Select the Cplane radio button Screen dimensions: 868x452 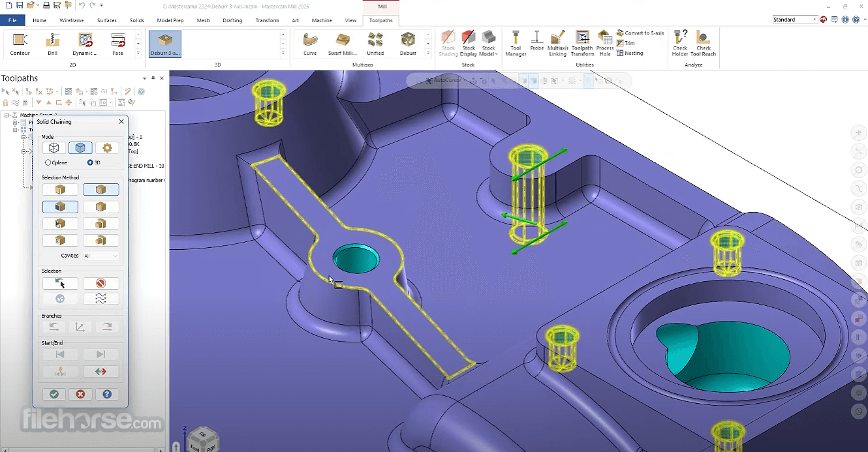[x=48, y=162]
